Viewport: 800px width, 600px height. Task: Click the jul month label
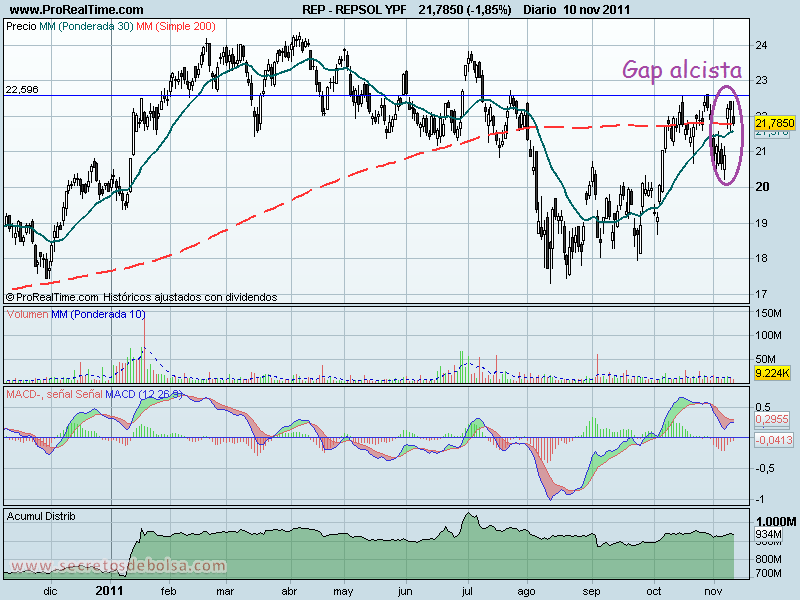click(467, 591)
